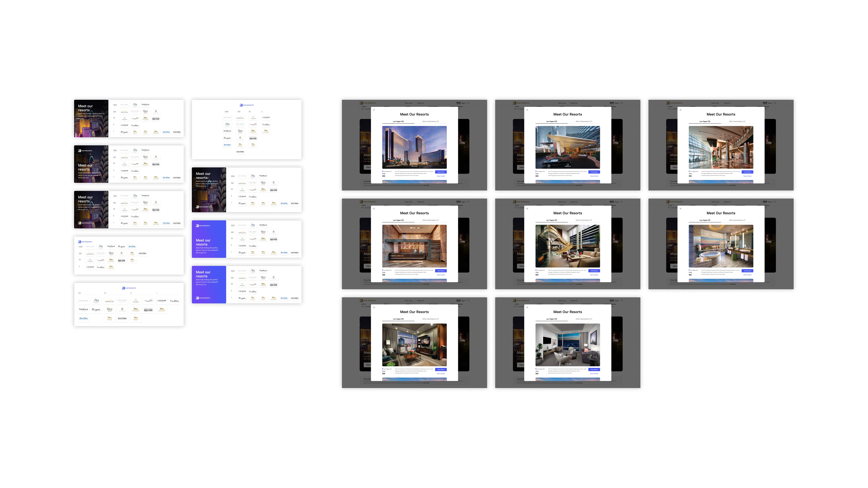Close the modal with the wooden reception desk photo

coord(374,208)
